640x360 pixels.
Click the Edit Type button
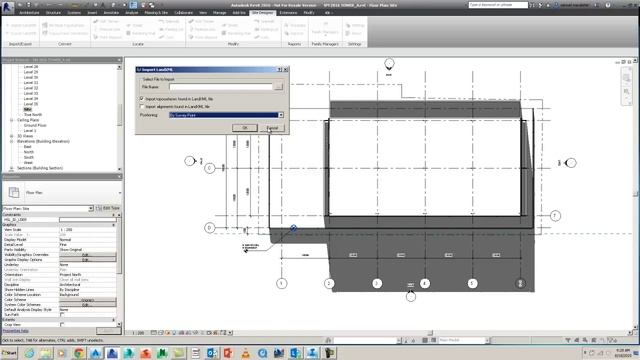pyautogui.click(x=108, y=208)
